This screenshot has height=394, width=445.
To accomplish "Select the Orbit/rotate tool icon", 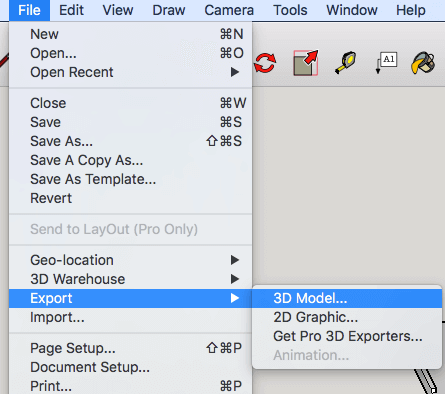I will (265, 63).
